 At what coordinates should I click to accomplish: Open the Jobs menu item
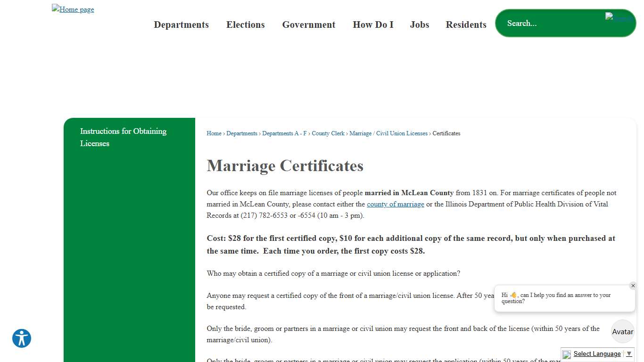[x=420, y=25]
